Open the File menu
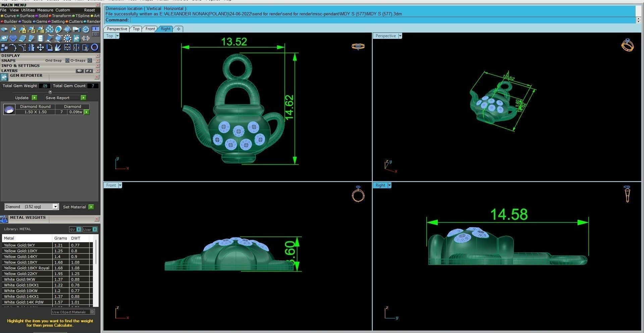 click(x=3, y=10)
